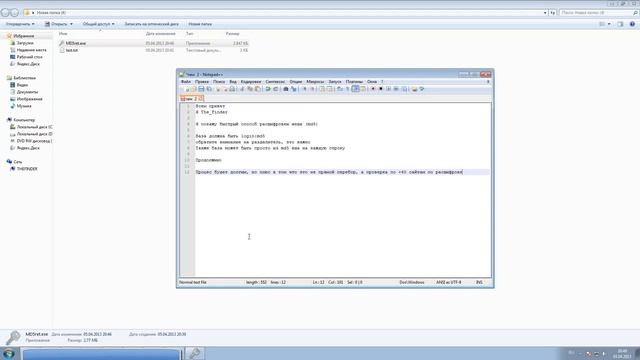Click the Save All icon in Notepad++
This screenshot has height=360, width=640.
(x=209, y=89)
